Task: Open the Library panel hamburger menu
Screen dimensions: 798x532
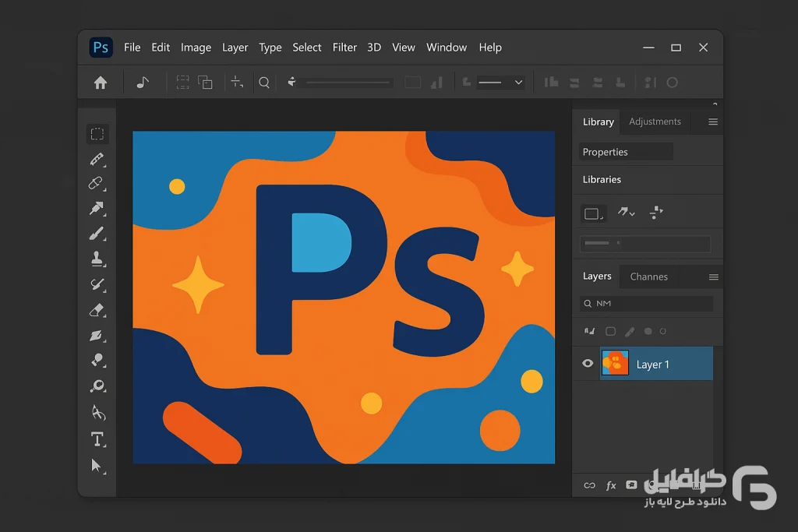Action: tap(713, 122)
